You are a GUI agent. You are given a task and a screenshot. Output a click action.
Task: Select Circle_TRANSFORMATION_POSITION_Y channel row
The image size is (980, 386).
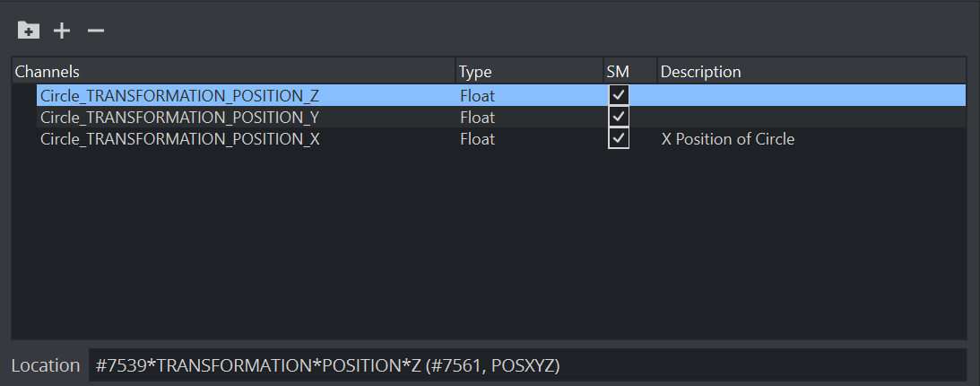pyautogui.click(x=179, y=118)
